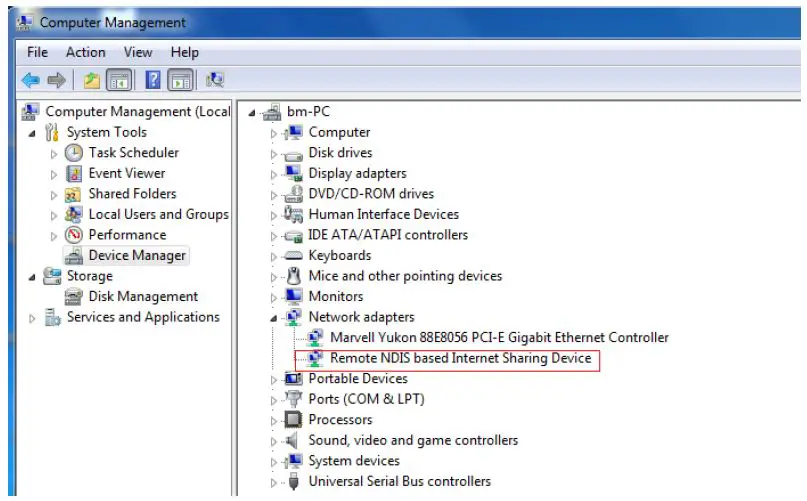This screenshot has width=807, height=501.
Task: Click the Storage icon in the tree
Action: point(52,276)
